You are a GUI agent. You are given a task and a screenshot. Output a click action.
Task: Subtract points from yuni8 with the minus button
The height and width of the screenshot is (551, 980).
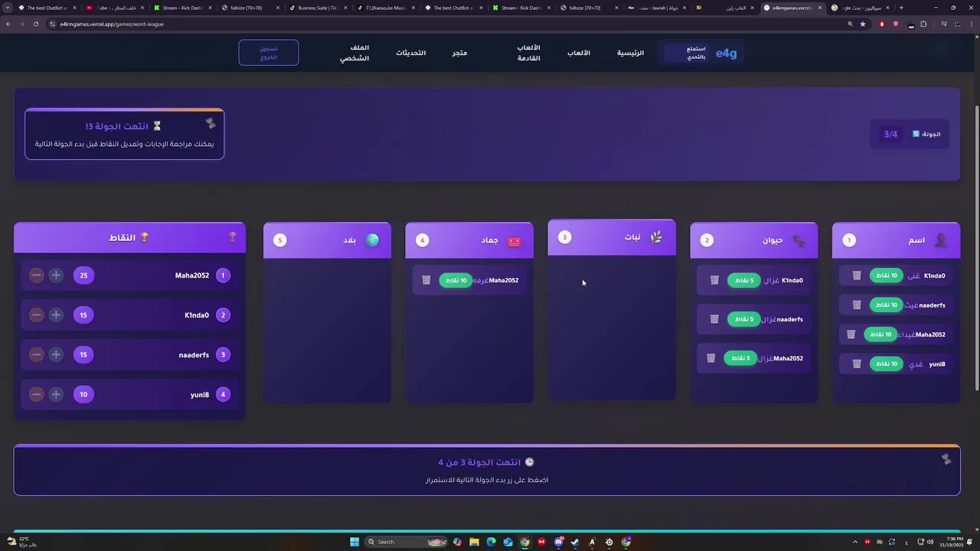click(x=36, y=394)
